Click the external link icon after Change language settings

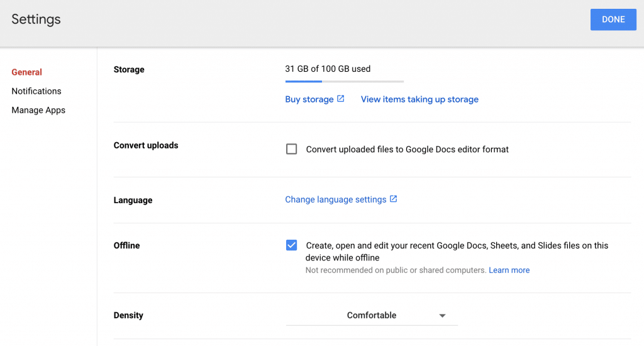[x=393, y=199]
